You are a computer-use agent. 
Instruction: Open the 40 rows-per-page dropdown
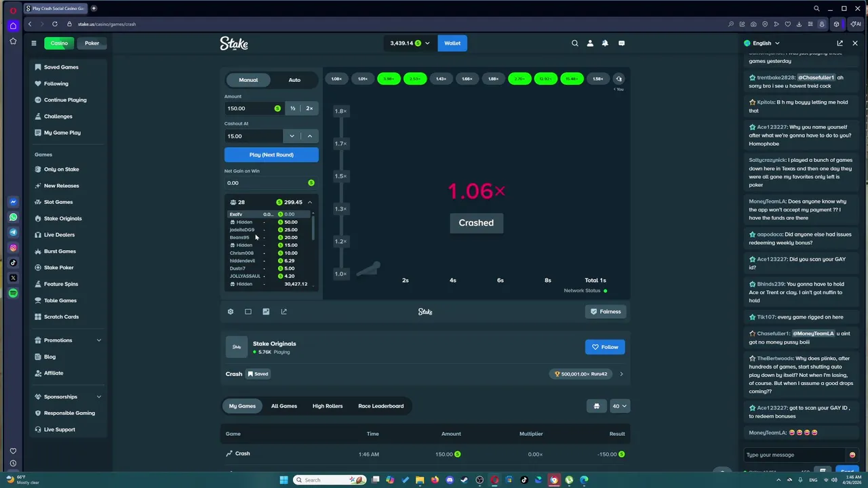pos(620,406)
